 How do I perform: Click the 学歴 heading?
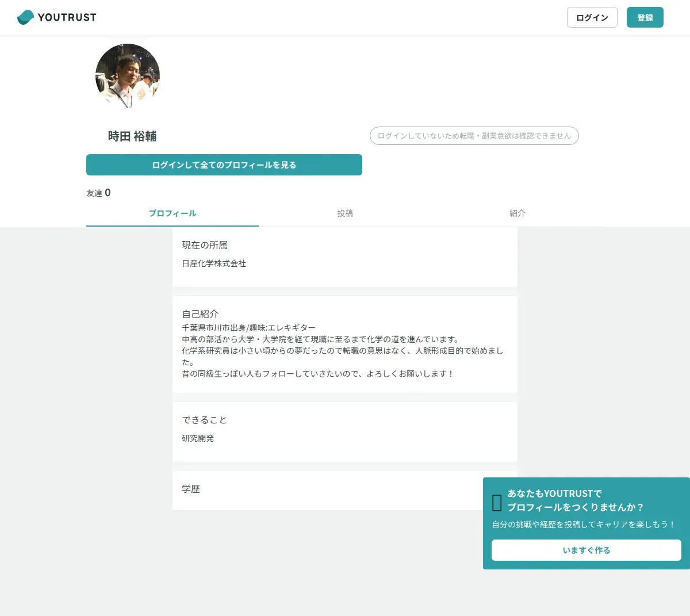coord(191,489)
